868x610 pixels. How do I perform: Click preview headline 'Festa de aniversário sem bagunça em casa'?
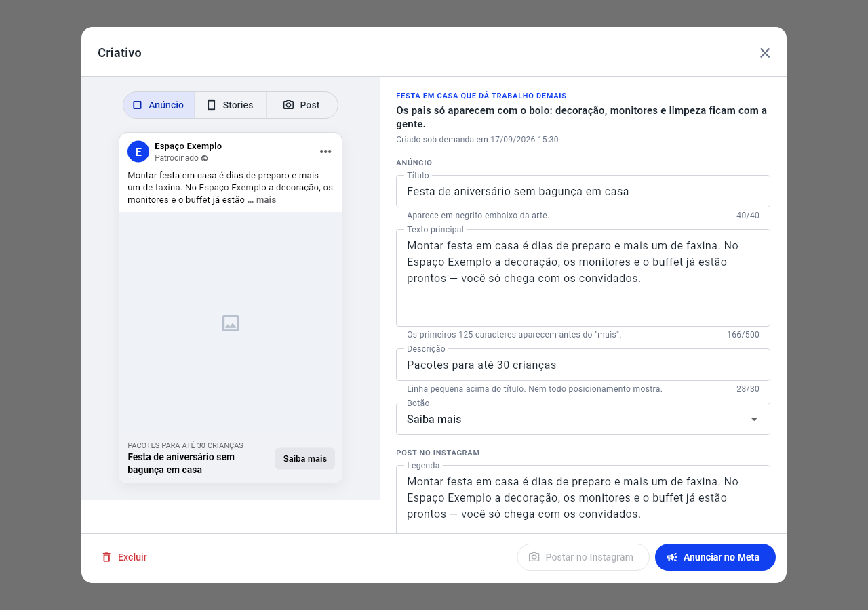pyautogui.click(x=181, y=464)
